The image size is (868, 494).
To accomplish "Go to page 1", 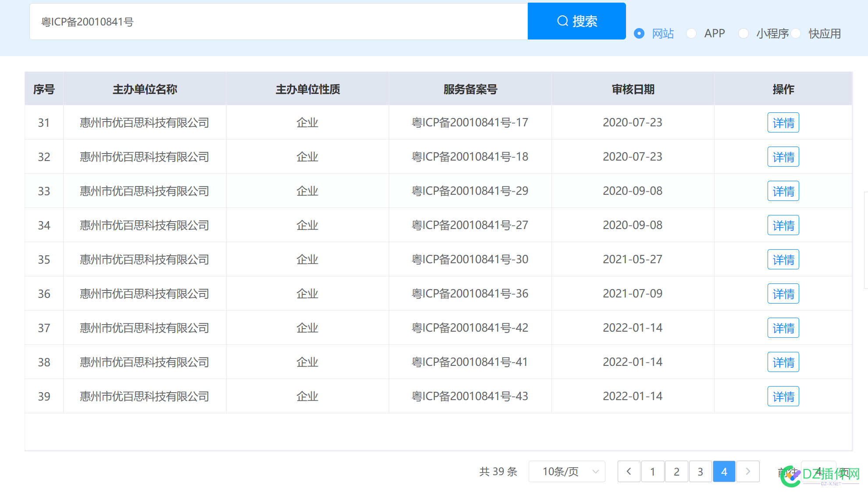I will tap(653, 471).
